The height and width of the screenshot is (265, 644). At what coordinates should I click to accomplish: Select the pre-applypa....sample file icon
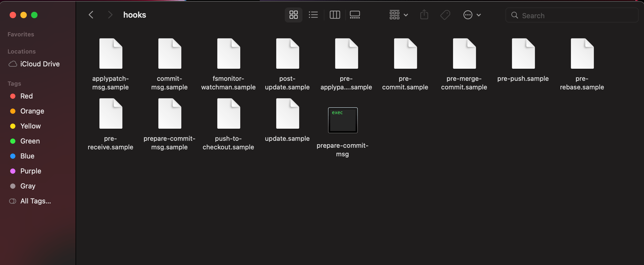pyautogui.click(x=346, y=54)
